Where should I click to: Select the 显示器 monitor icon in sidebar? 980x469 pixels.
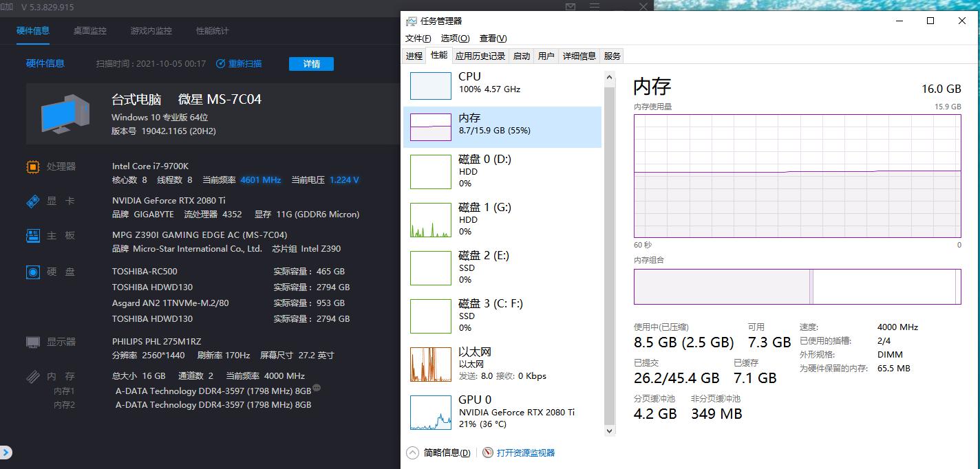click(32, 342)
